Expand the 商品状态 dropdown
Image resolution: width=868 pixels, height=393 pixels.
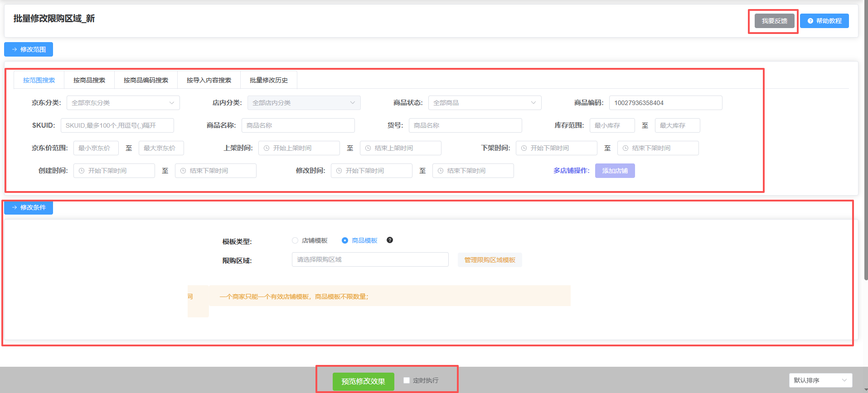point(485,103)
